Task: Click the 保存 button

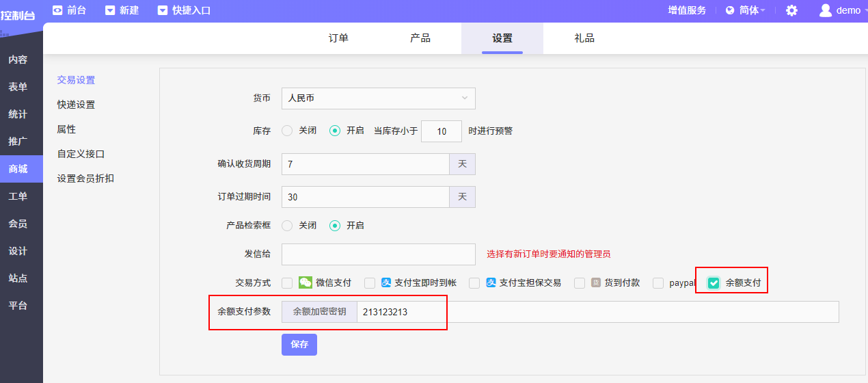Action: tap(299, 344)
